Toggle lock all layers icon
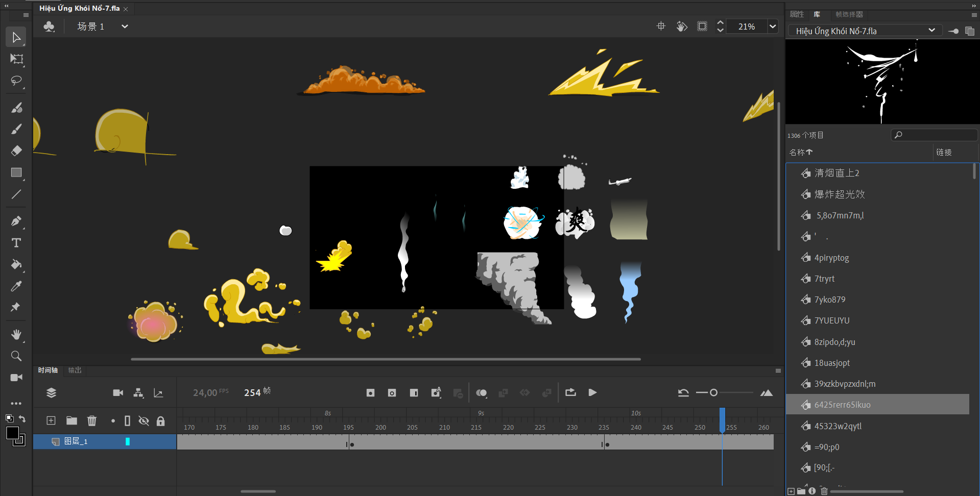Viewport: 980px width, 496px height. point(160,420)
